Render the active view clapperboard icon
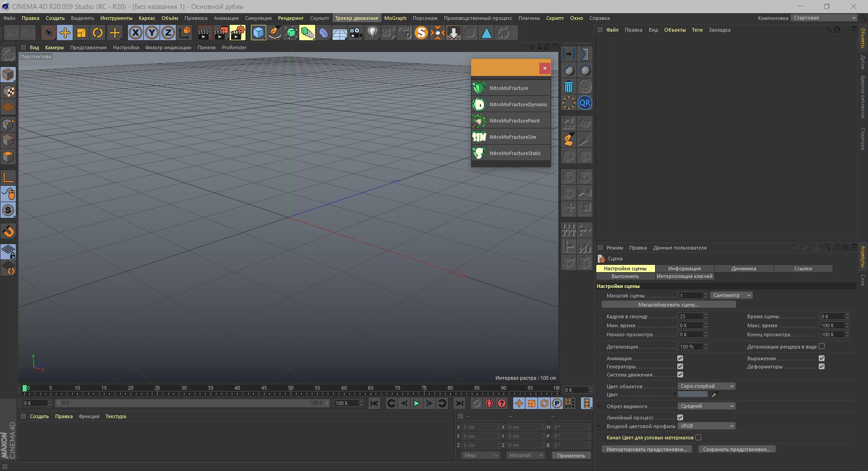This screenshot has height=471, width=868. click(x=204, y=33)
